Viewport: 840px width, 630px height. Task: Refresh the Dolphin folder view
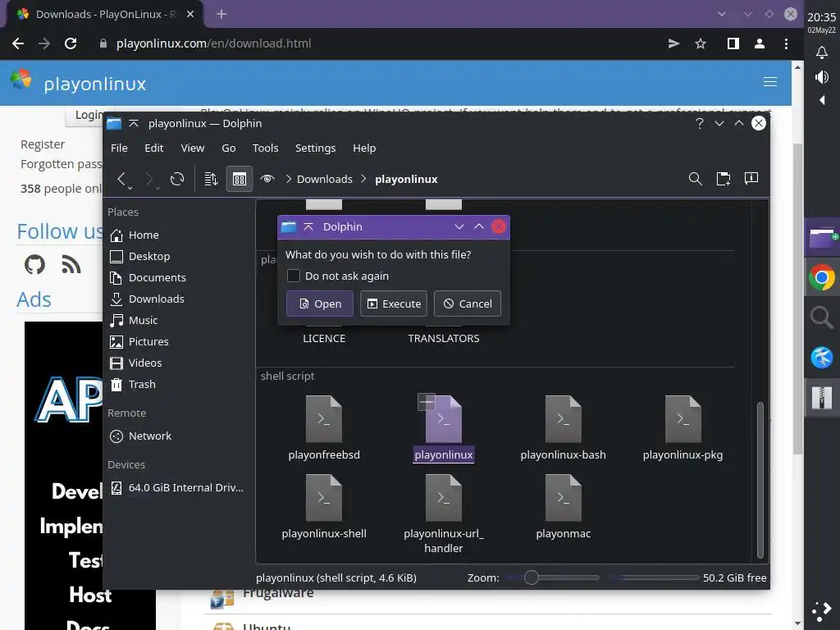[177, 178]
